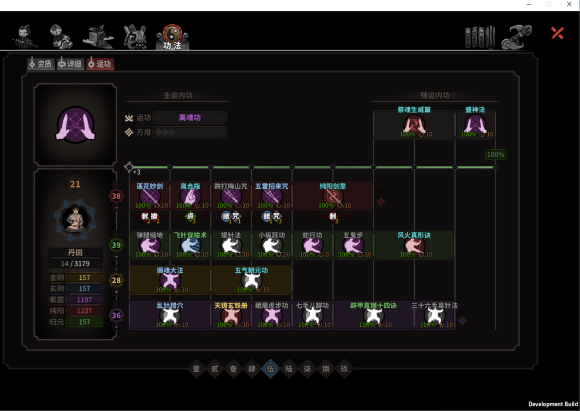Image resolution: width=580 pixels, height=411 pixels.
Task: Open the bookshelf scrolls icon
Action: coord(480,37)
